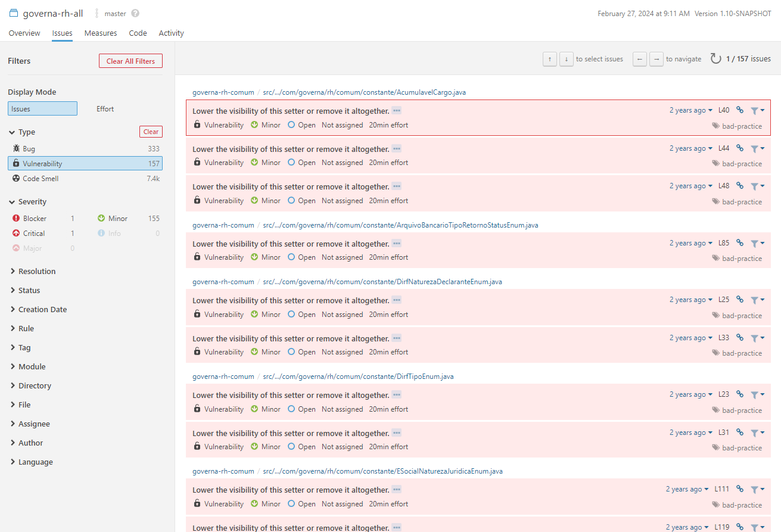Expand the Status filter

(x=25, y=290)
